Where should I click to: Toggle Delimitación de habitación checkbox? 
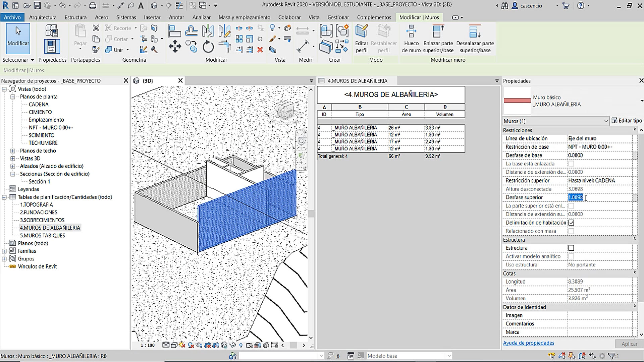pos(571,223)
